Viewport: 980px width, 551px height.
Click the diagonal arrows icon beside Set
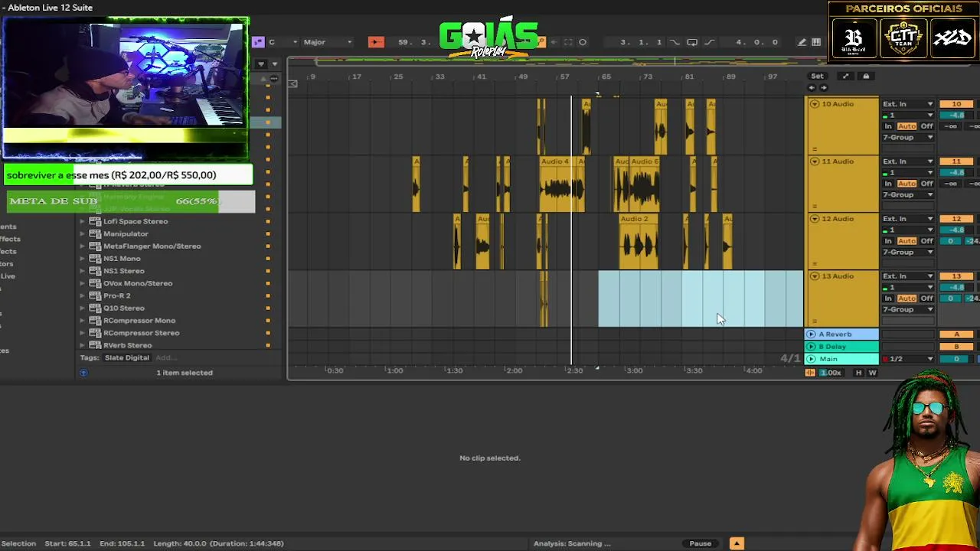tap(845, 76)
